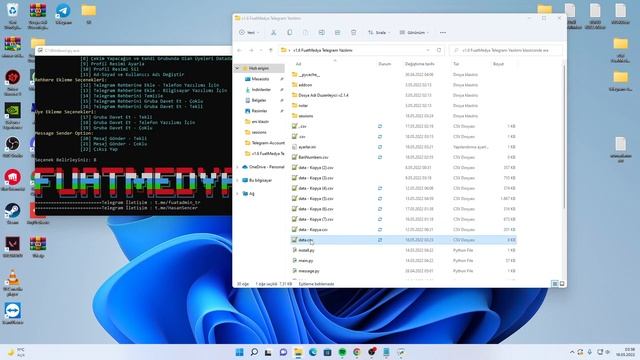Open the Yeni (New) dropdown button

(x=249, y=33)
